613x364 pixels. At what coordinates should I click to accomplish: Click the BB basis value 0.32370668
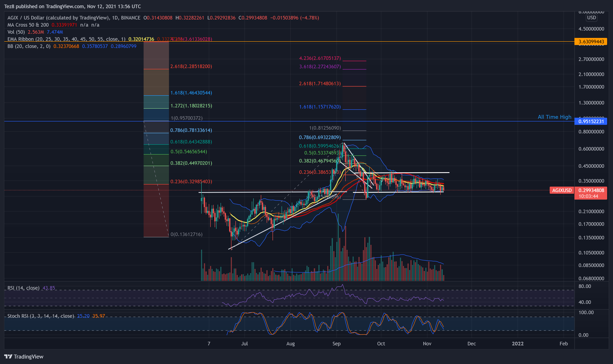coord(66,46)
